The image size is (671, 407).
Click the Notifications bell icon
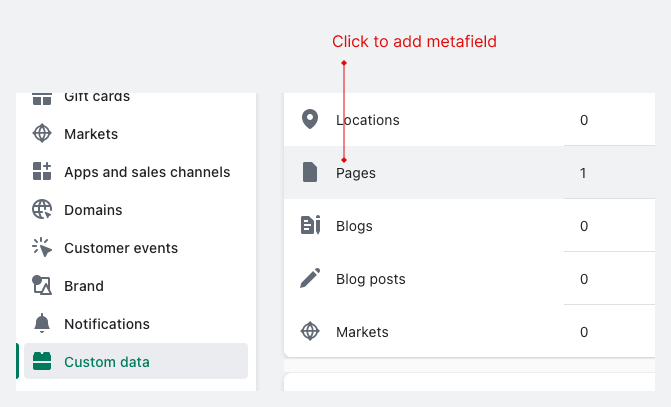click(42, 324)
